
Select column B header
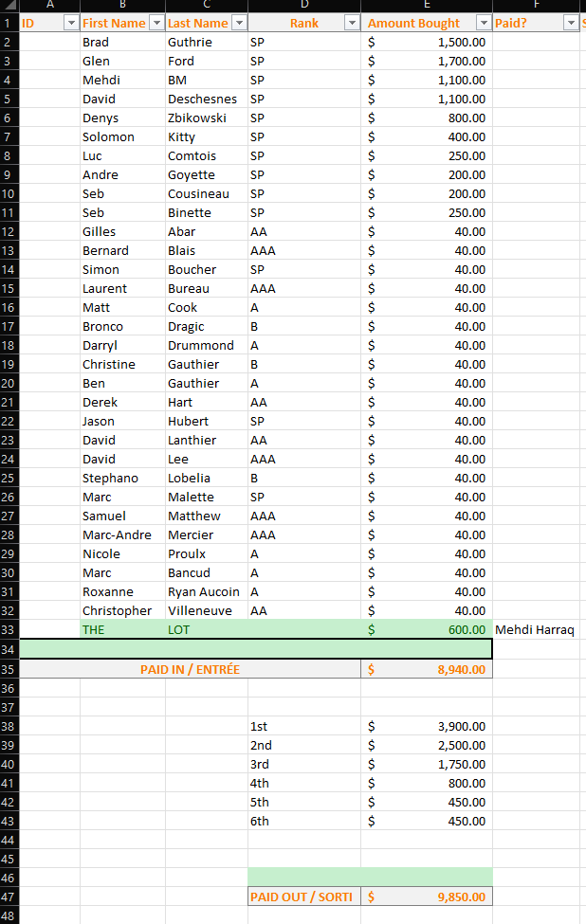click(x=122, y=5)
